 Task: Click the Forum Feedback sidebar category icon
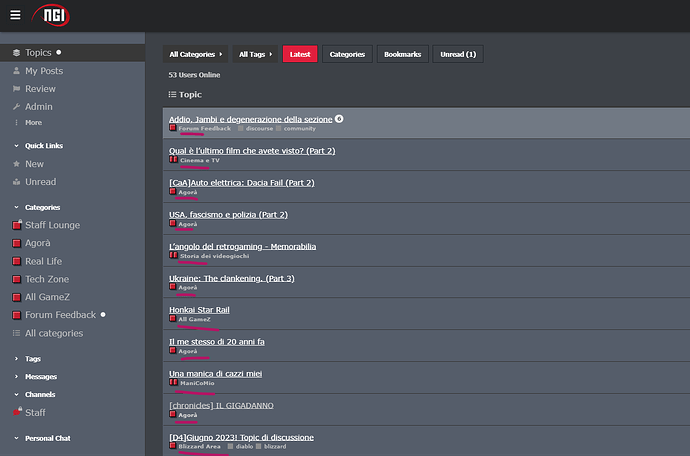[x=17, y=315]
